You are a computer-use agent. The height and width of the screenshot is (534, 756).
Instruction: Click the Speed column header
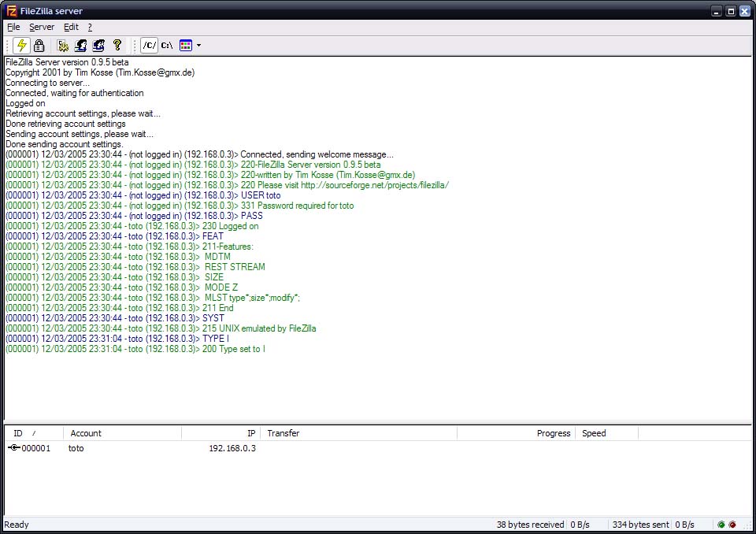coord(606,433)
